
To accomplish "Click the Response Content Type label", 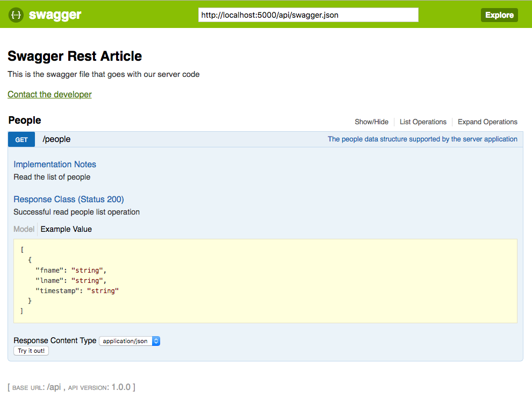I will [55, 340].
